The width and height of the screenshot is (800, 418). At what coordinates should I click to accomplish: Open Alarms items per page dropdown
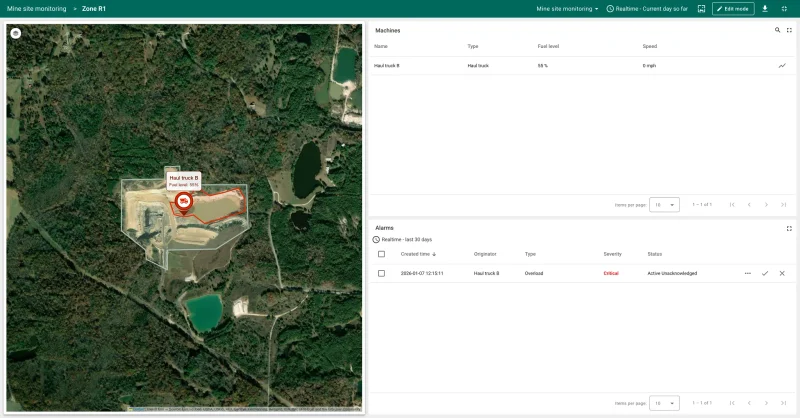point(664,403)
